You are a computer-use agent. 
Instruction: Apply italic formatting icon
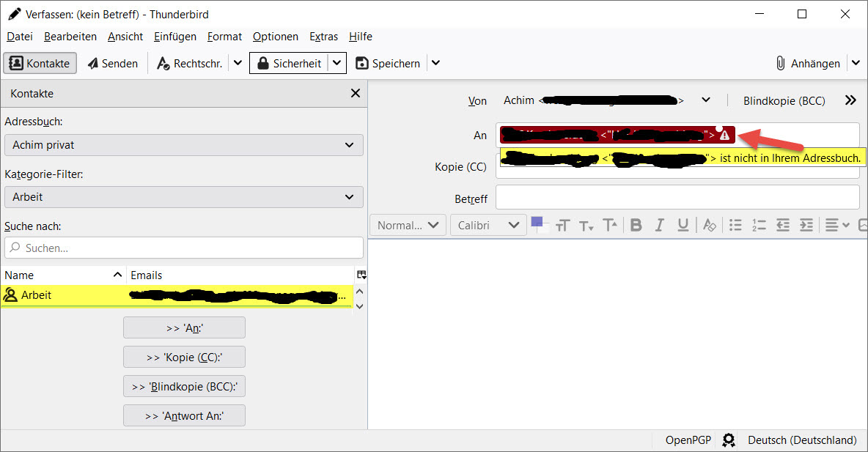[x=659, y=225]
